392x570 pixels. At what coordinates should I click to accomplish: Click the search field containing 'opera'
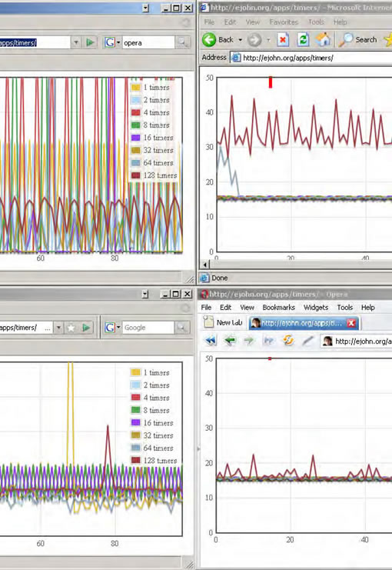148,43
